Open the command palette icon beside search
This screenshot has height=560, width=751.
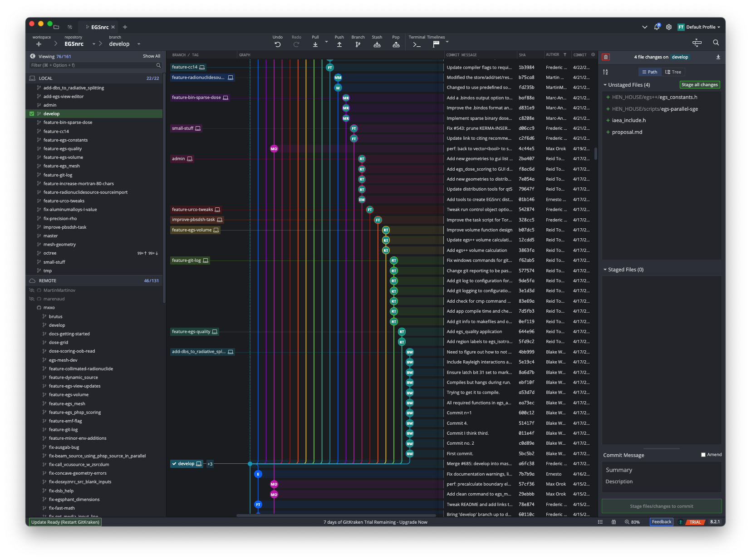(x=697, y=43)
